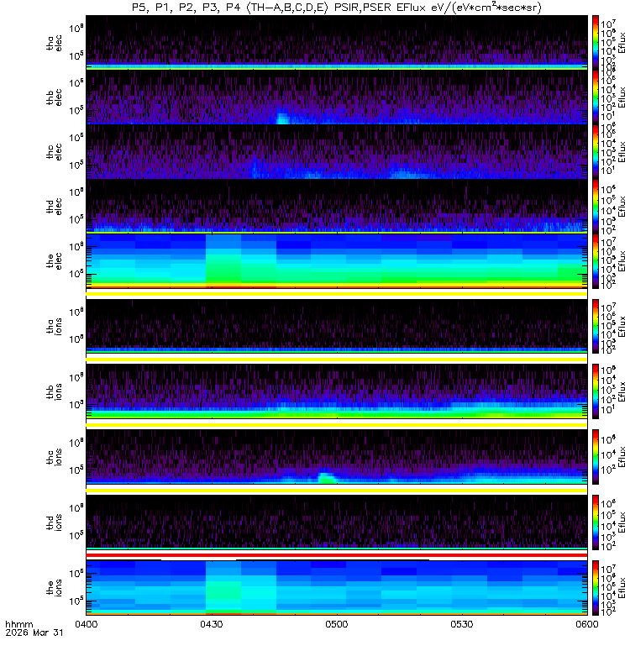The height and width of the screenshot is (672, 630).
Task: Click the green enhancement at 0430 in the elec panel
Action: click(223, 268)
